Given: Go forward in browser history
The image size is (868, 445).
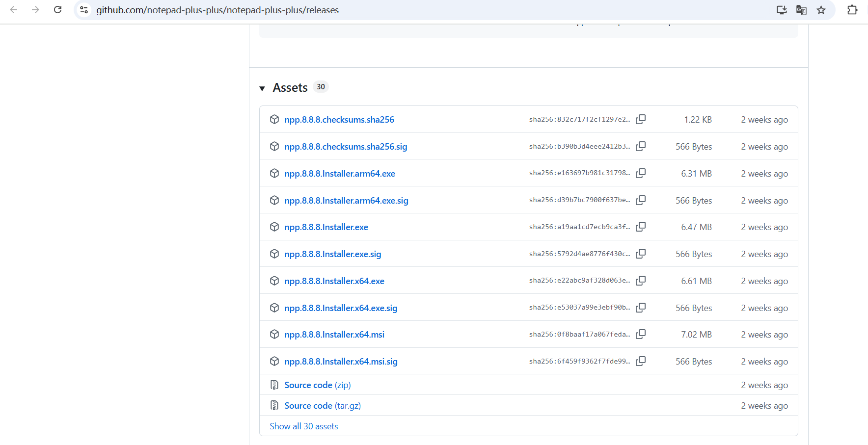Looking at the screenshot, I should [35, 10].
